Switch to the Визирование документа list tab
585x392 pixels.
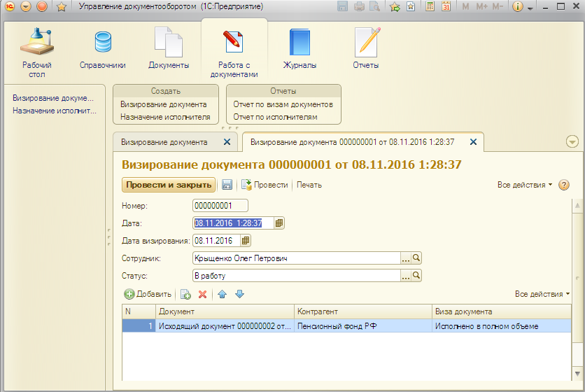coord(164,142)
